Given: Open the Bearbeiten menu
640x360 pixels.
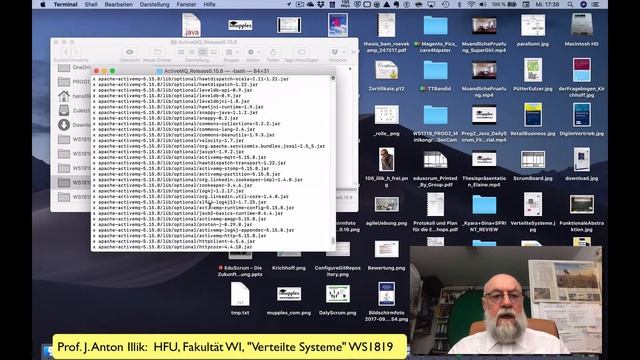Looking at the screenshot, I should pyautogui.click(x=118, y=4).
